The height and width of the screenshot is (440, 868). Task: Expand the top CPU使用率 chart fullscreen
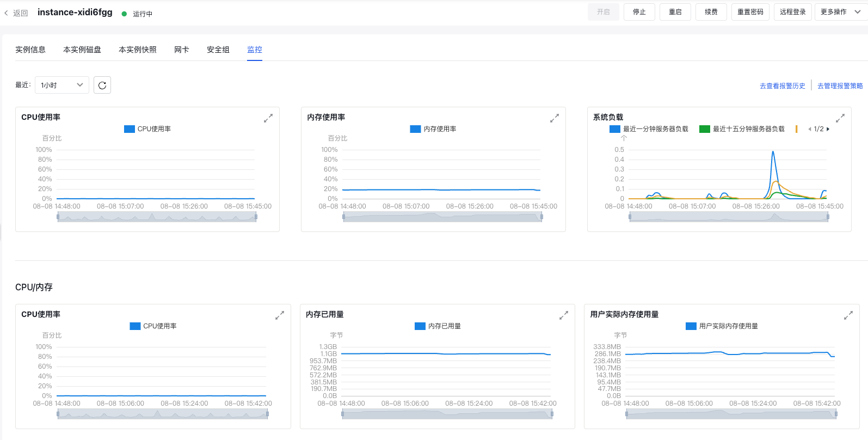(268, 118)
